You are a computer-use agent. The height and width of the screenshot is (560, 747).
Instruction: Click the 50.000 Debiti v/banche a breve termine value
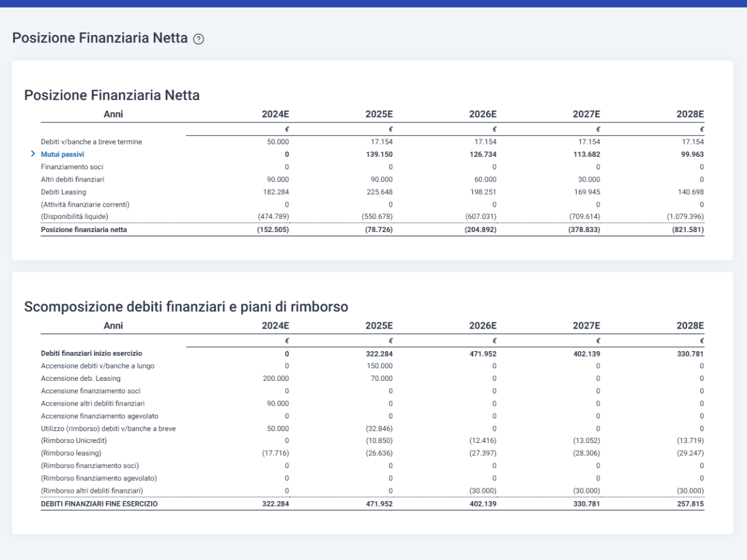[x=278, y=142]
